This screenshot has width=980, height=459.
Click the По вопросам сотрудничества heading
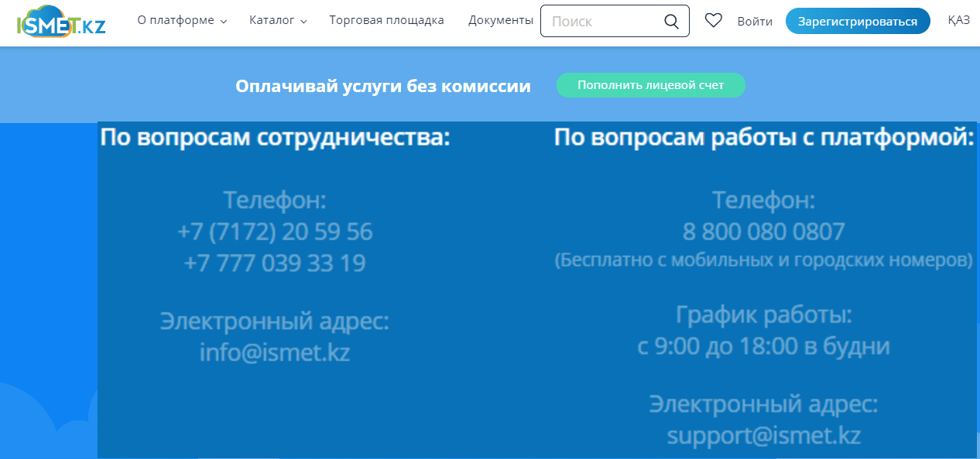pyautogui.click(x=275, y=138)
